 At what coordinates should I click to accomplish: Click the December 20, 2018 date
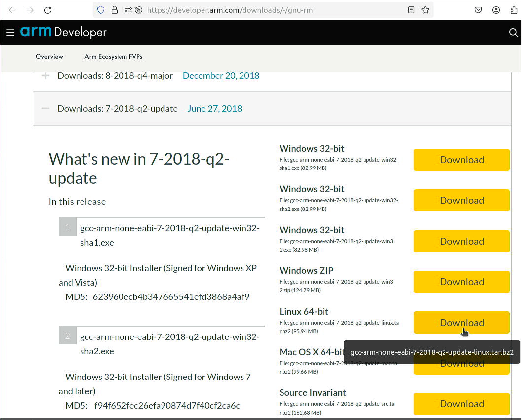click(x=221, y=76)
